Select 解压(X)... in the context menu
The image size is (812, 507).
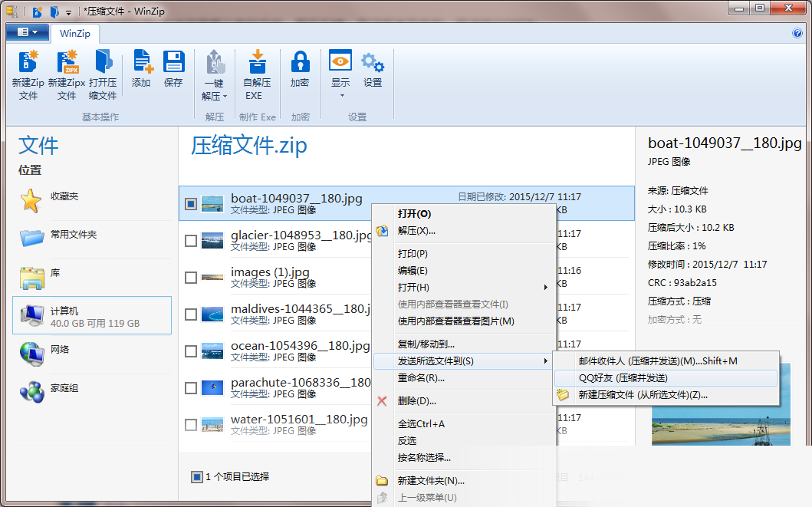tap(416, 231)
